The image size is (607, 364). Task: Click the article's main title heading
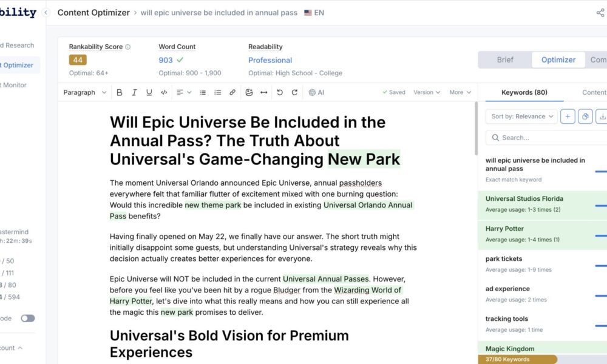[x=255, y=141]
